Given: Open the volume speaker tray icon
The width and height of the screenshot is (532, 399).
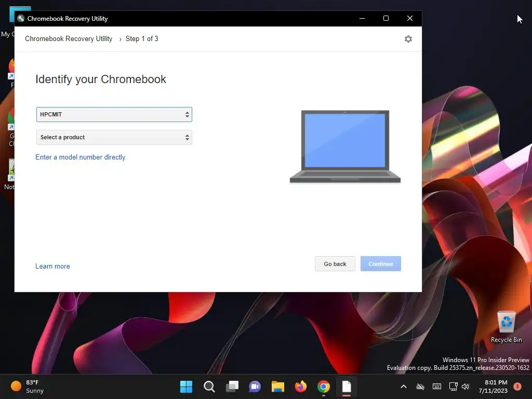Looking at the screenshot, I should (465, 387).
